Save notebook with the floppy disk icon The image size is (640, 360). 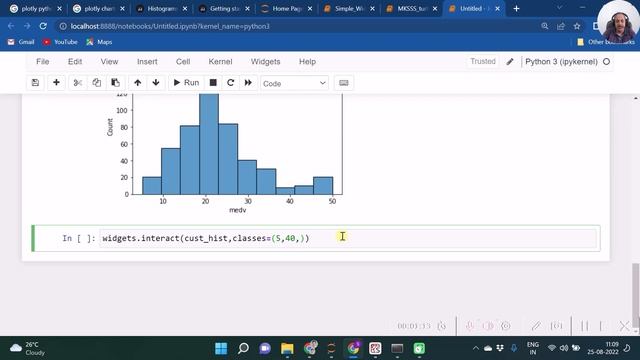tap(36, 83)
